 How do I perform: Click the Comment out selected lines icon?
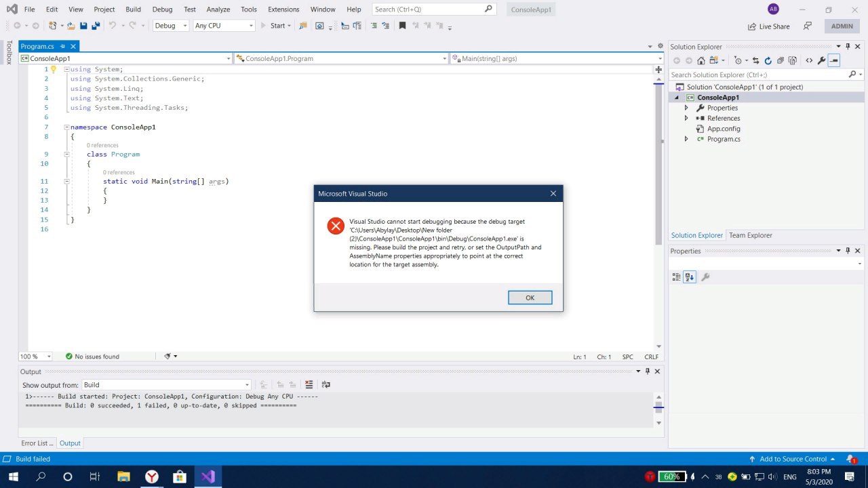pos(374,26)
